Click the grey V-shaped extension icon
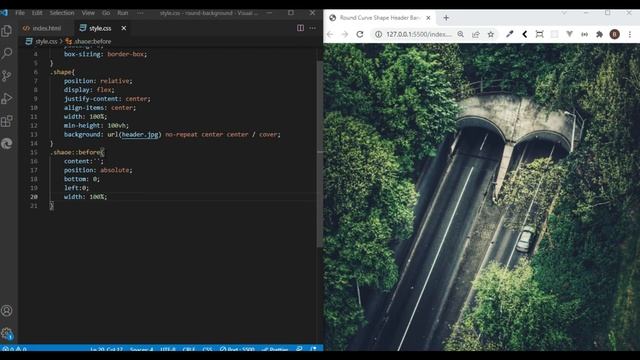 pyautogui.click(x=569, y=34)
